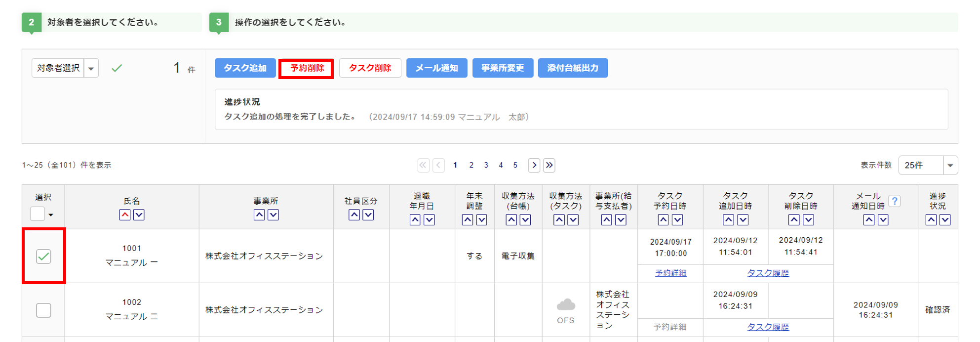Sort 社員区分 column ascending
This screenshot has height=342, width=980.
(354, 215)
